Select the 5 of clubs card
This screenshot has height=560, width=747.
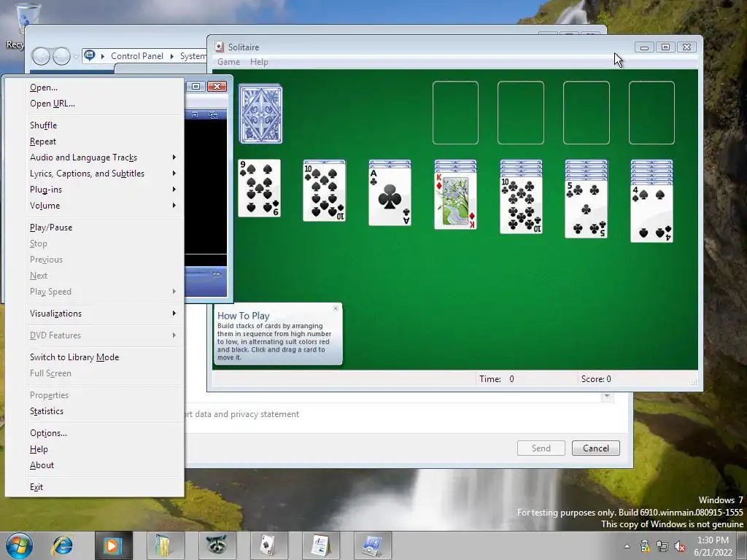click(x=586, y=209)
